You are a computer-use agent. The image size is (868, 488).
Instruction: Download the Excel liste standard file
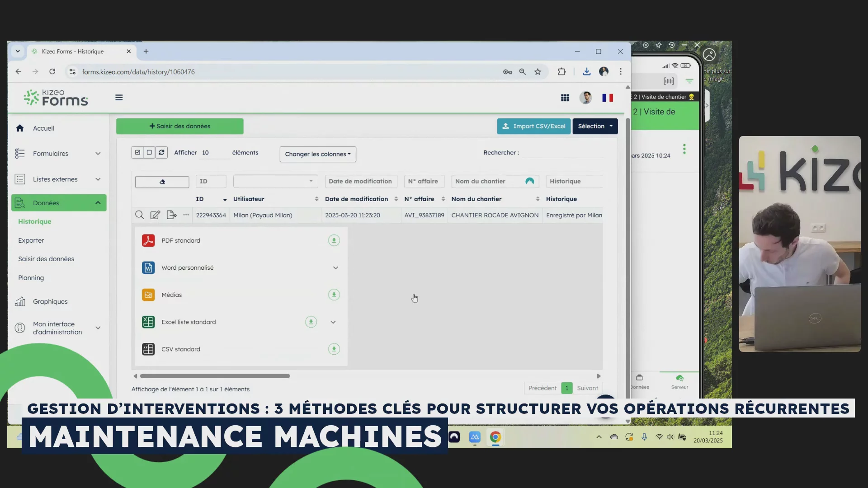tap(311, 322)
